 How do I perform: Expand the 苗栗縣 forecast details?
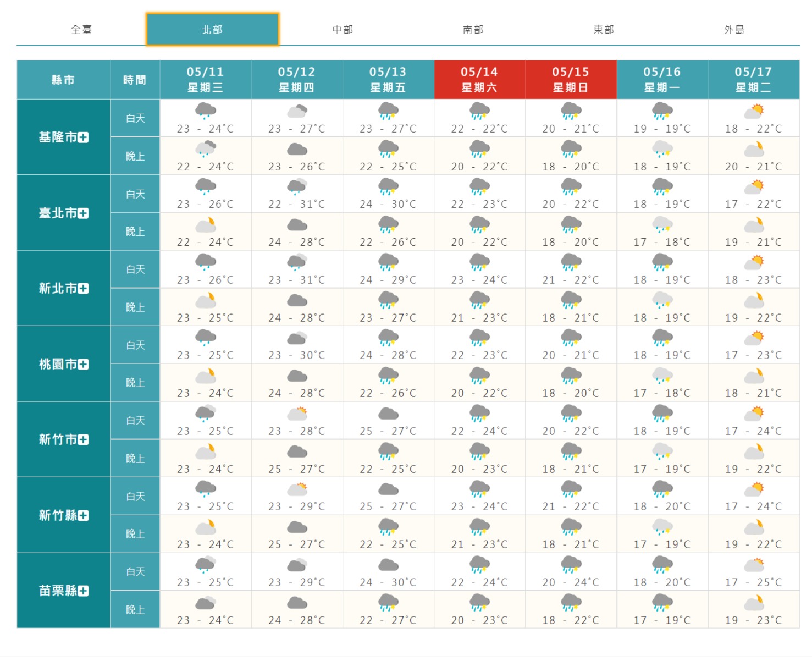point(83,591)
